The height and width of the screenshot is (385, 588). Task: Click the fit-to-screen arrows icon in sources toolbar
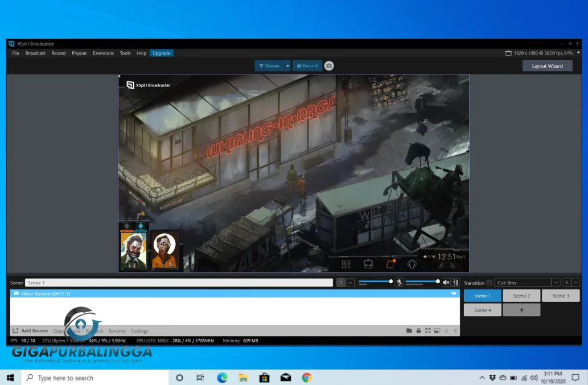[428, 331]
